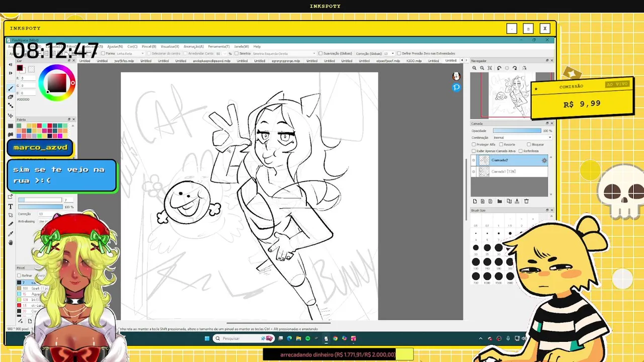This screenshot has height=362, width=644.
Task: Toggle Definir Pressão Zero nas Extremidades
Action: point(399,53)
